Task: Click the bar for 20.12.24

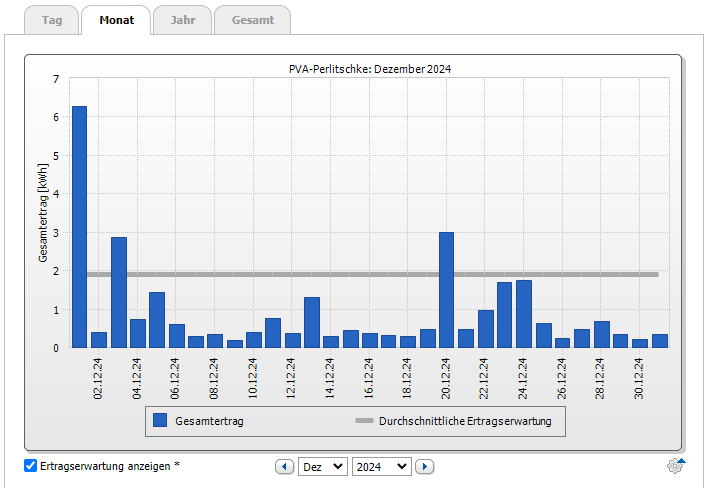Action: tap(446, 290)
